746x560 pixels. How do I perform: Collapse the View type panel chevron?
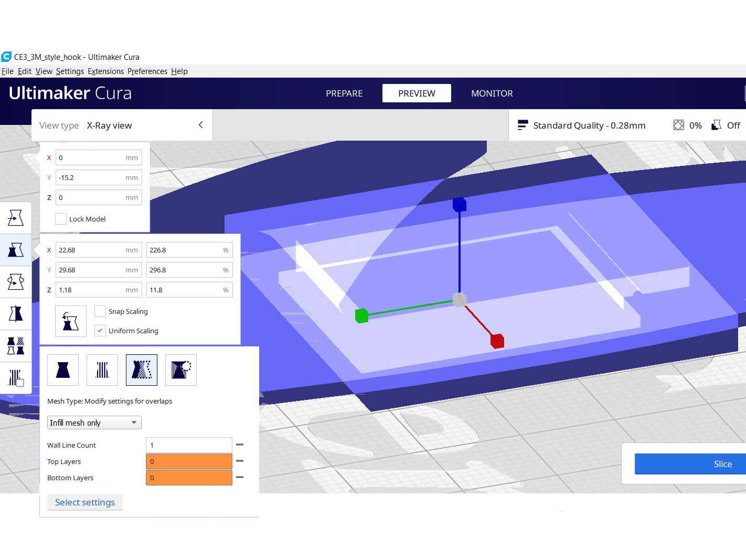[x=200, y=125]
